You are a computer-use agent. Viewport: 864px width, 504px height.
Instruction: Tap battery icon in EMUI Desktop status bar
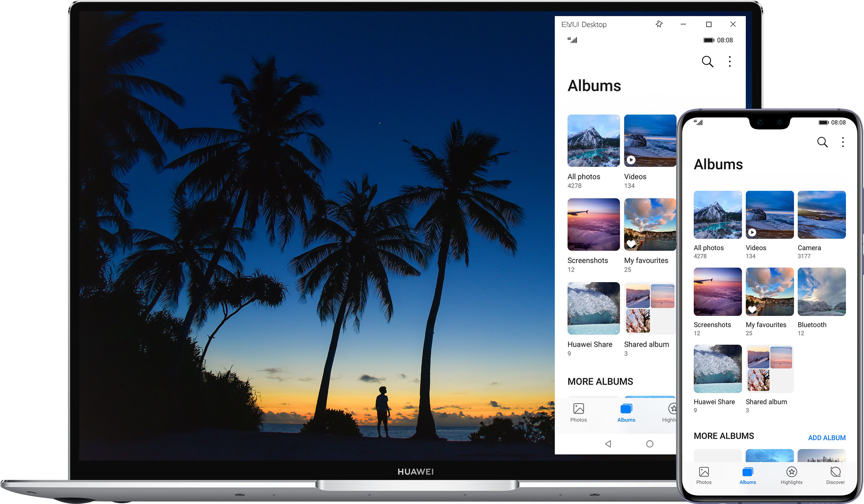709,40
